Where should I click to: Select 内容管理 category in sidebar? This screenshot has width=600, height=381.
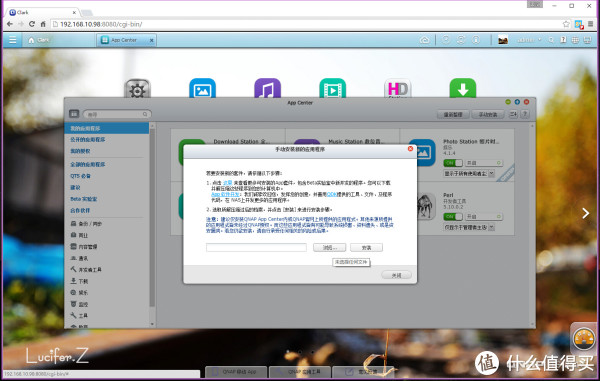[x=84, y=247]
